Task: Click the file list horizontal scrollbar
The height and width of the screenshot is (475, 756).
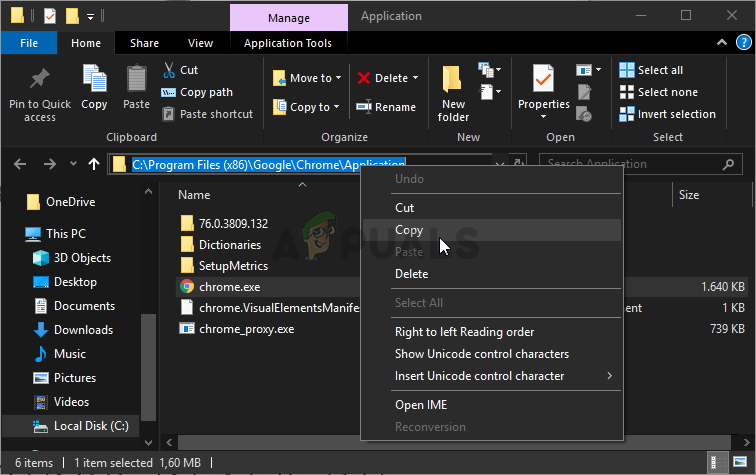Action: pyautogui.click(x=454, y=442)
